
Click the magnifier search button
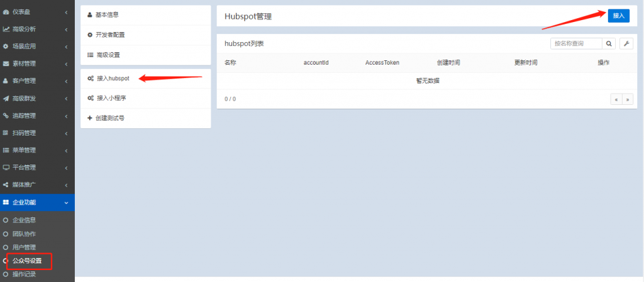tap(609, 43)
